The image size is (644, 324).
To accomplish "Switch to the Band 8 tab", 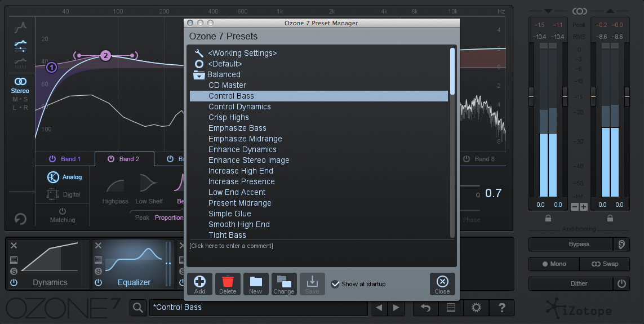I will (x=479, y=159).
